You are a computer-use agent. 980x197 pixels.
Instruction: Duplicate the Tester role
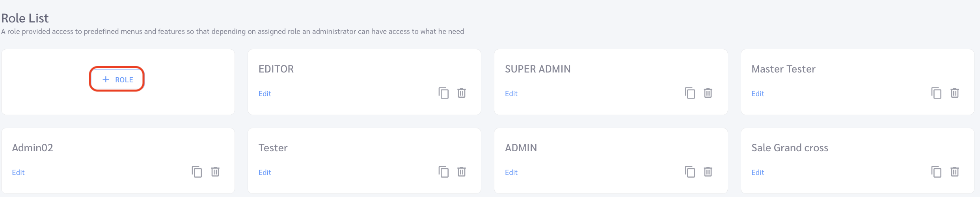click(x=443, y=172)
